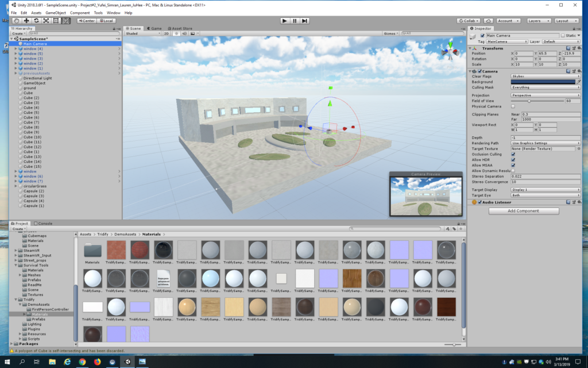Expand the window (4) object
Screen dimensions: 588x368
coord(16,49)
